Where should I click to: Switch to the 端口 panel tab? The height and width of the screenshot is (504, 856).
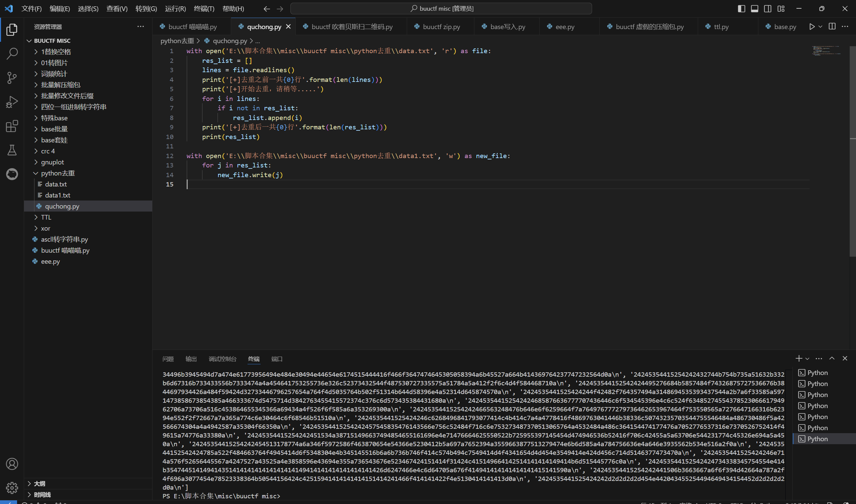pos(277,359)
